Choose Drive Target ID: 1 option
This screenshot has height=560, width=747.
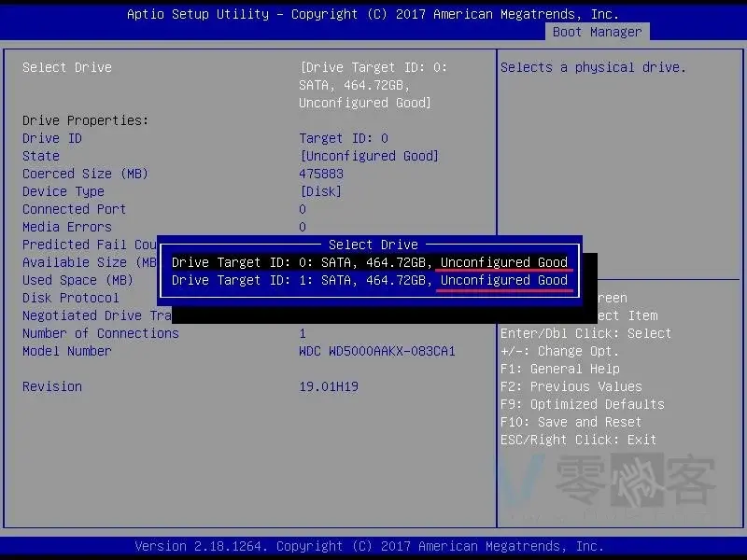click(369, 280)
